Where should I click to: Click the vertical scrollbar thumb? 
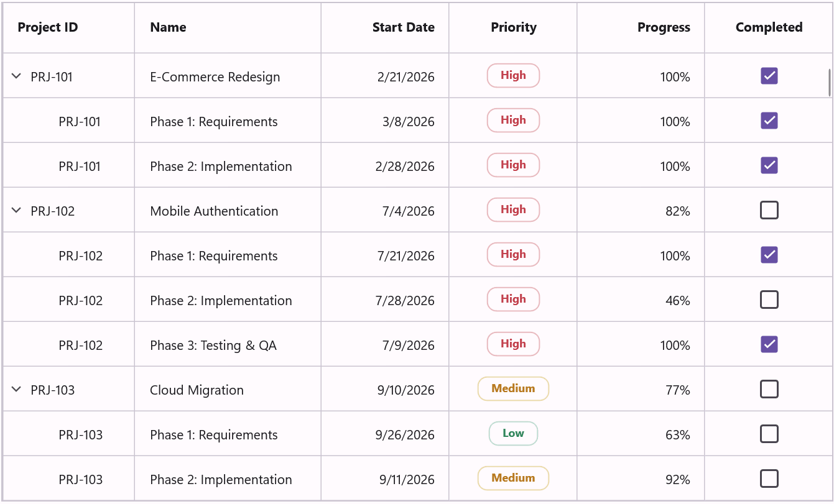pos(830,83)
